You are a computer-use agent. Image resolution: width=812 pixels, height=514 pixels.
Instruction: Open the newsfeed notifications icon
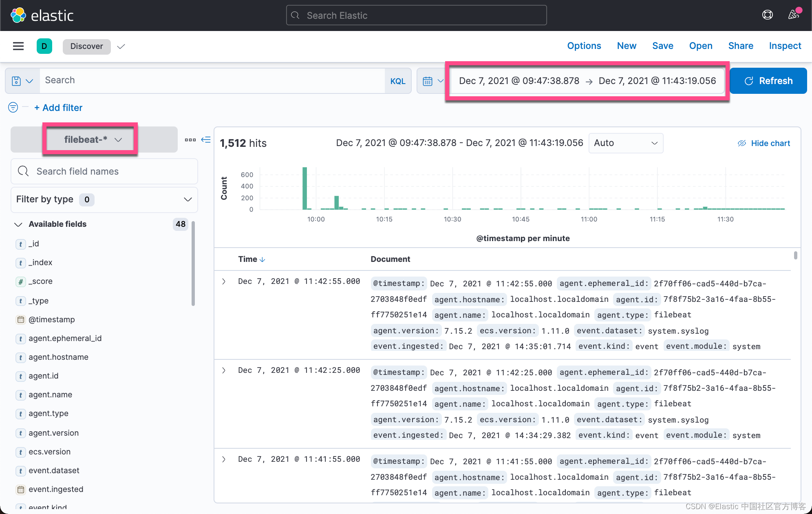click(x=793, y=15)
